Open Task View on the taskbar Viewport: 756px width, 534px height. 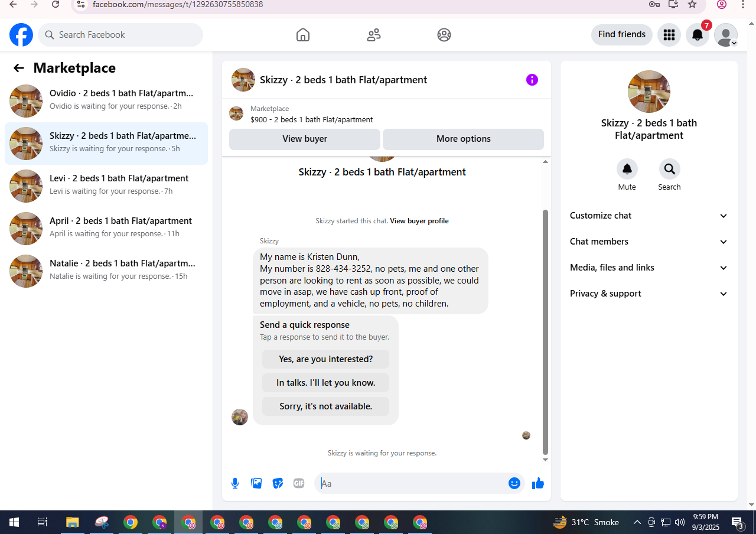pyautogui.click(x=43, y=522)
